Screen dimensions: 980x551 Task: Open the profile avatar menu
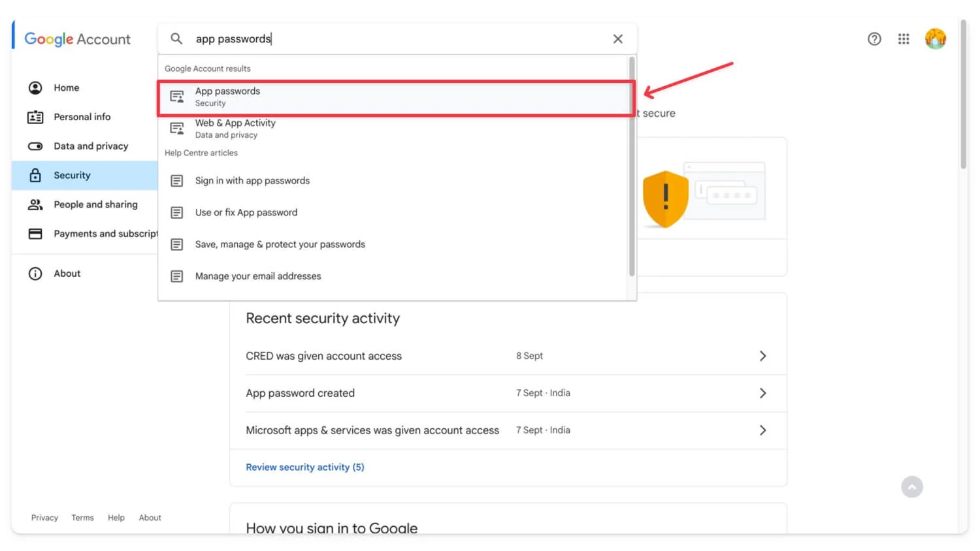[936, 39]
